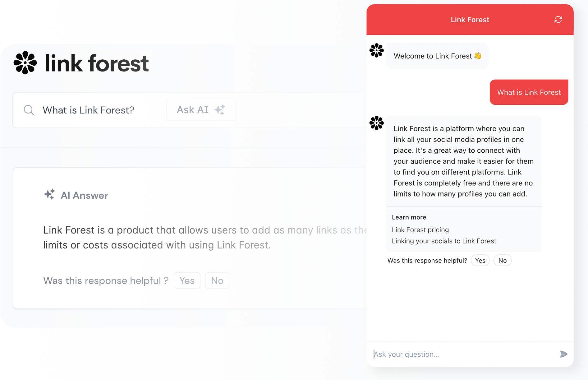Open Linking your socials to Link Forest

pos(444,241)
